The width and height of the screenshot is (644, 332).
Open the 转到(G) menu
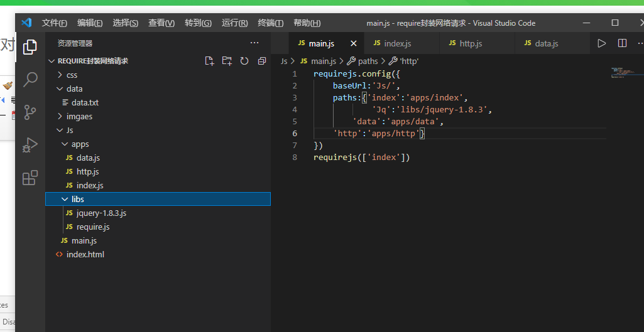(x=198, y=23)
